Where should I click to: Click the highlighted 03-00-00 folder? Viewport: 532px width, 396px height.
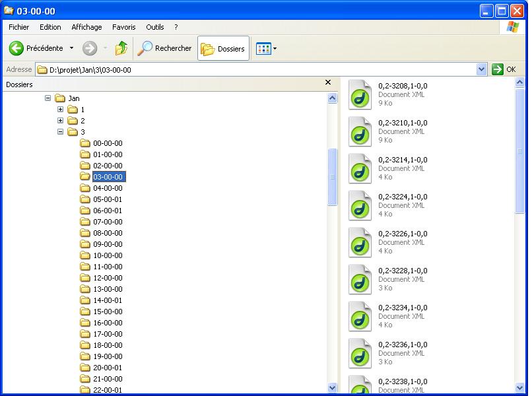click(109, 177)
